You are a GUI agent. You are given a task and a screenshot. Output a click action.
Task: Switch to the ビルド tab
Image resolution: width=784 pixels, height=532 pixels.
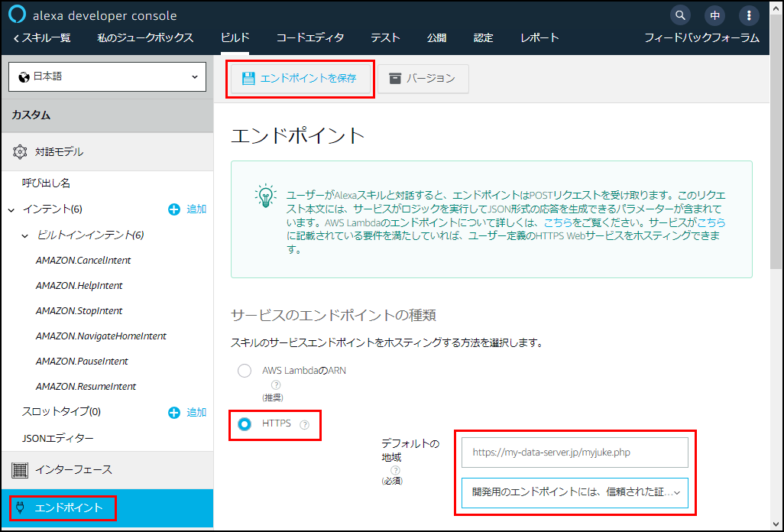[235, 38]
